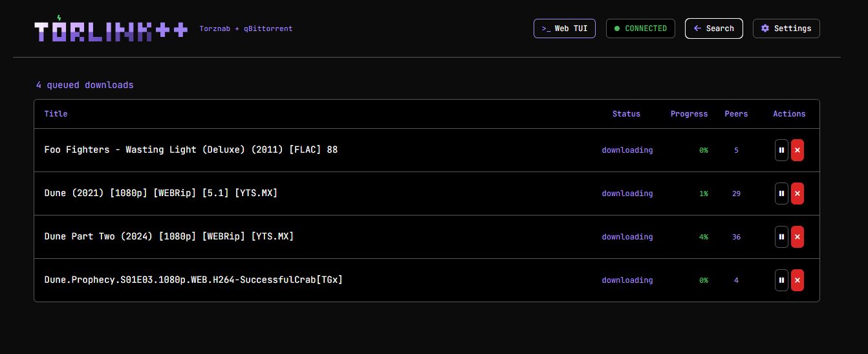Go back to Search
Screen dimensions: 868x354
[x=714, y=28]
